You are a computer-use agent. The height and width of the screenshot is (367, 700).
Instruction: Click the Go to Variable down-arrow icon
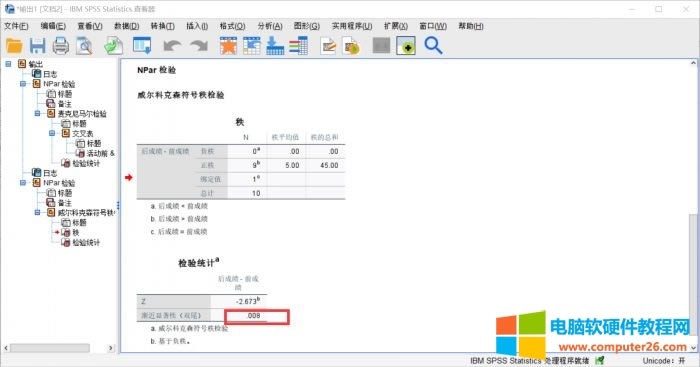(275, 46)
